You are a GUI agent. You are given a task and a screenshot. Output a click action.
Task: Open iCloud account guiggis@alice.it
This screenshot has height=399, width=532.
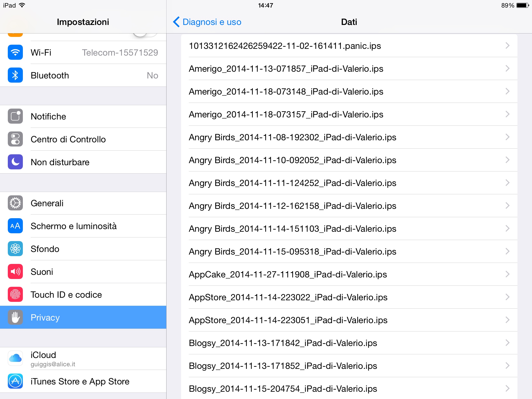83,358
